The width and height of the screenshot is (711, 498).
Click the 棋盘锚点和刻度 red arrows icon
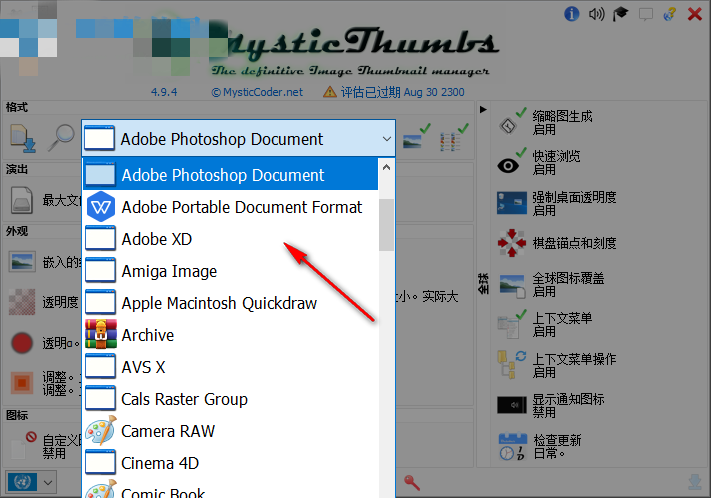pyautogui.click(x=511, y=243)
